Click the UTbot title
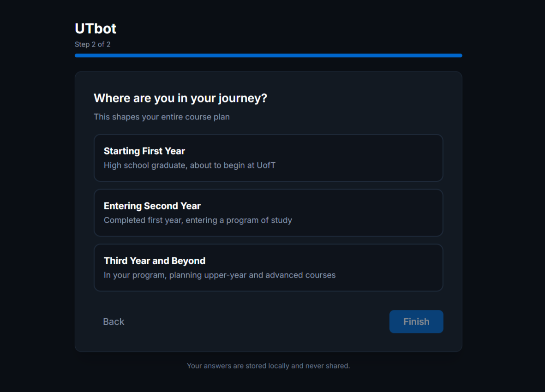The height and width of the screenshot is (392, 545). pyautogui.click(x=96, y=29)
